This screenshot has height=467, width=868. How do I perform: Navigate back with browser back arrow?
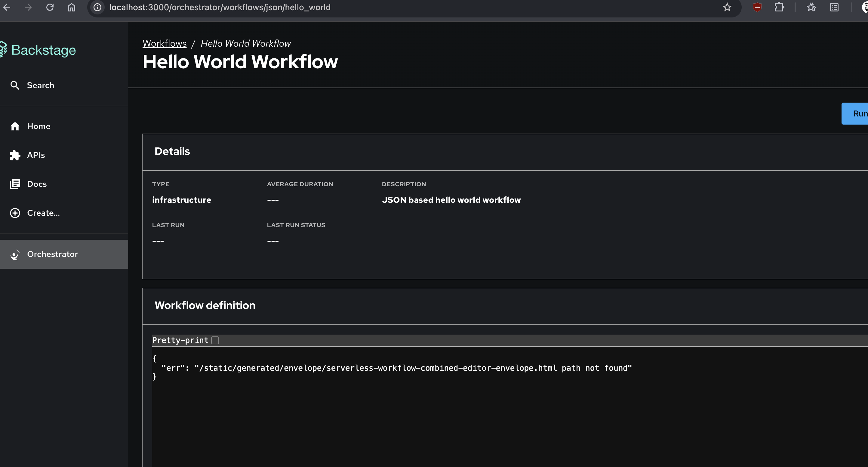pyautogui.click(x=7, y=7)
